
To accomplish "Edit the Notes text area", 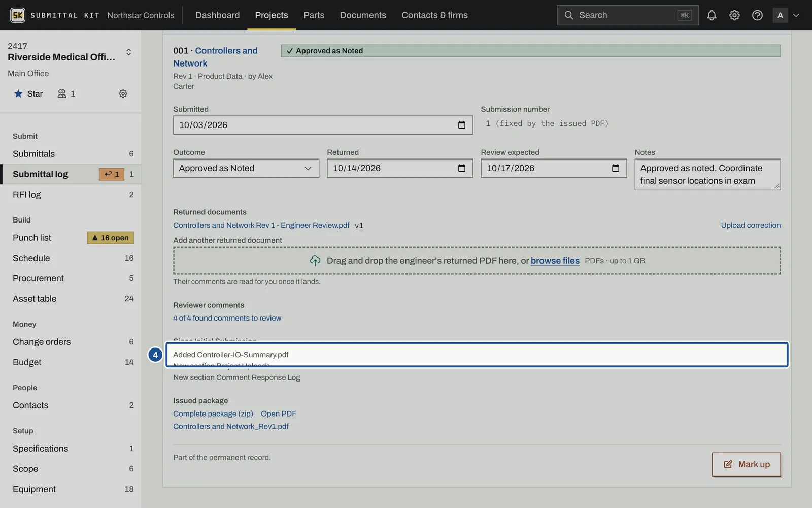I will pos(707,174).
